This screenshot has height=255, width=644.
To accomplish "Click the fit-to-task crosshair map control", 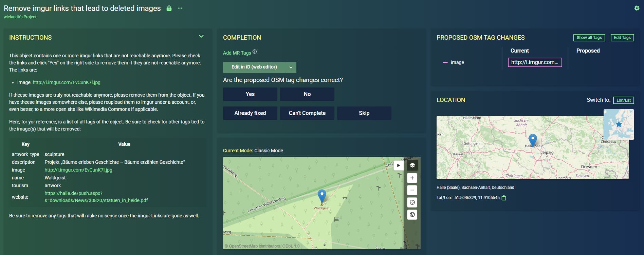I will [x=412, y=202].
